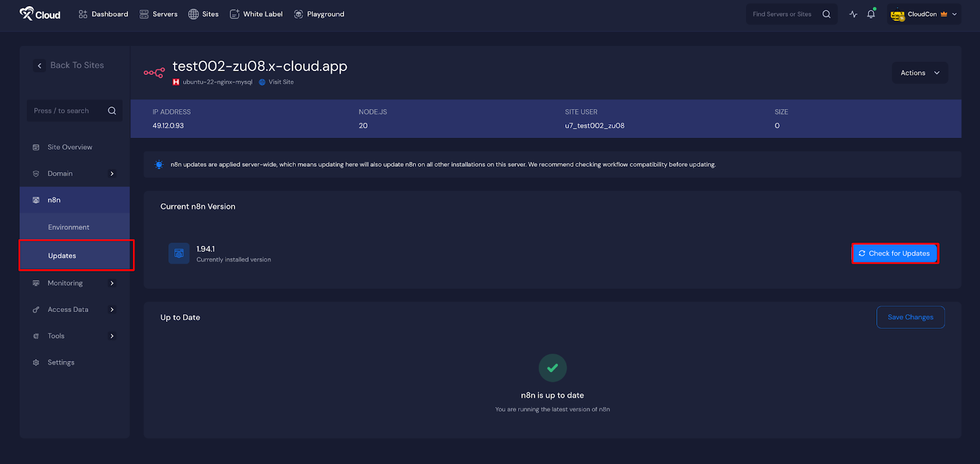Click the n8n version logo icon
Viewport: 980px width, 464px height.
(x=178, y=253)
